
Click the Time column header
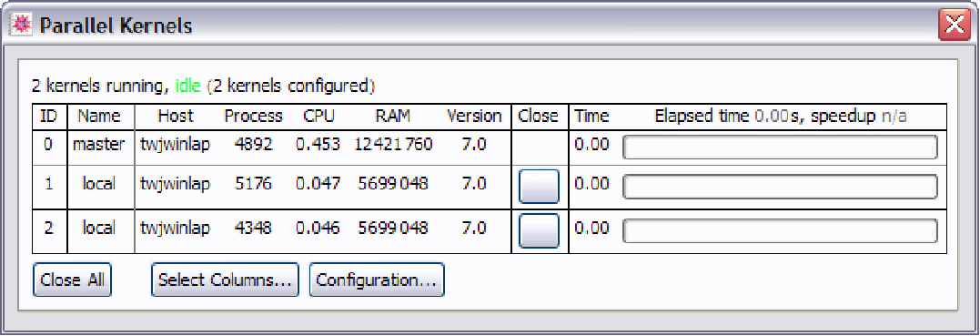coord(591,116)
